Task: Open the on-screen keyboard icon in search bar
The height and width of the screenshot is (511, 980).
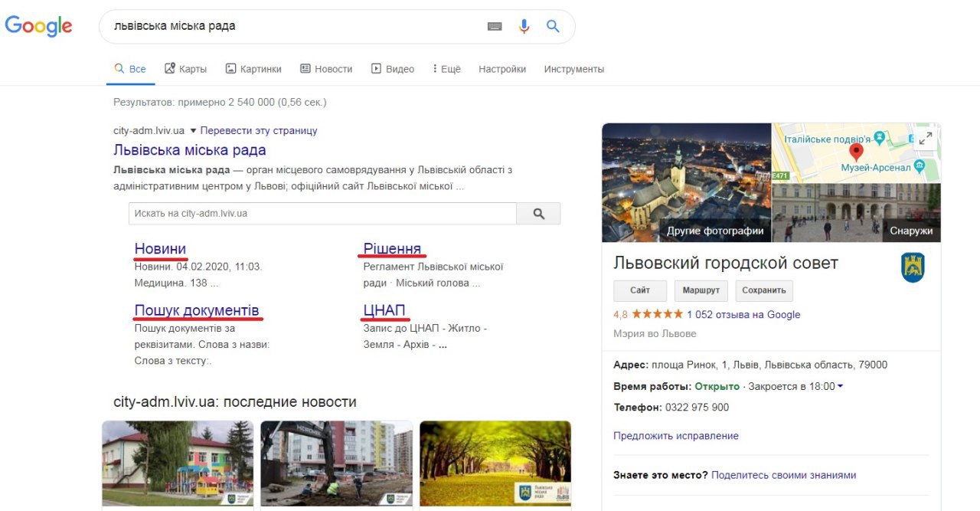Action: [x=495, y=26]
